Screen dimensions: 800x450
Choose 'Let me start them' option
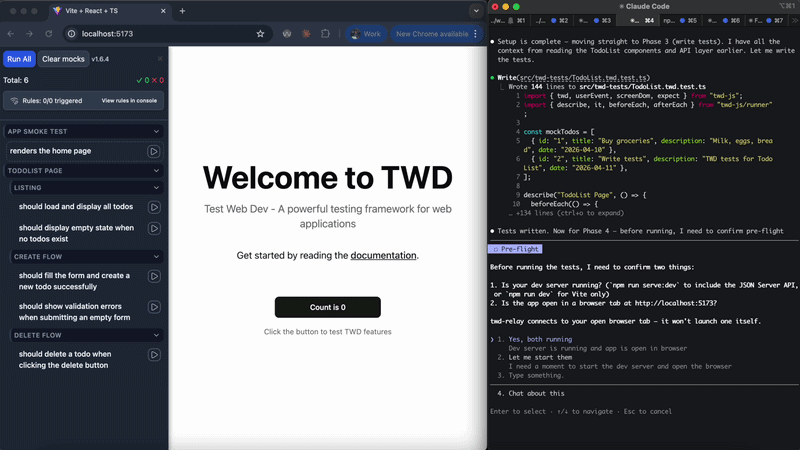pyautogui.click(x=540, y=357)
